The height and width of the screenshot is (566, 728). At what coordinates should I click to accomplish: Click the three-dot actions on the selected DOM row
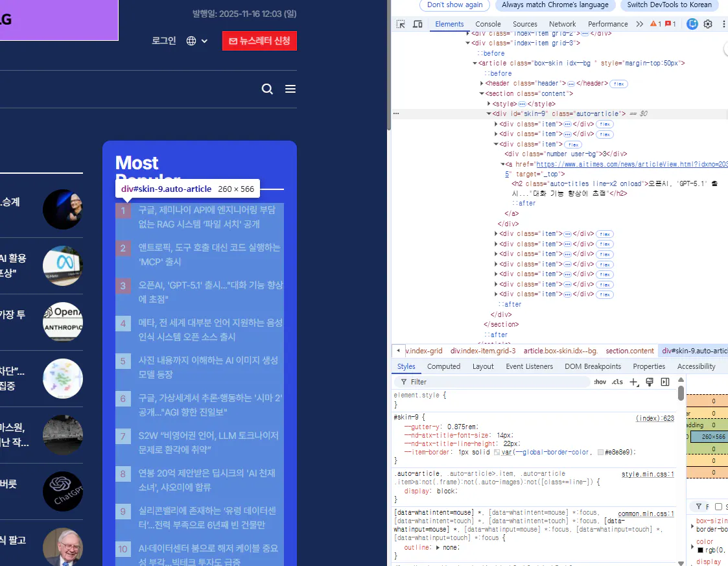(x=396, y=113)
